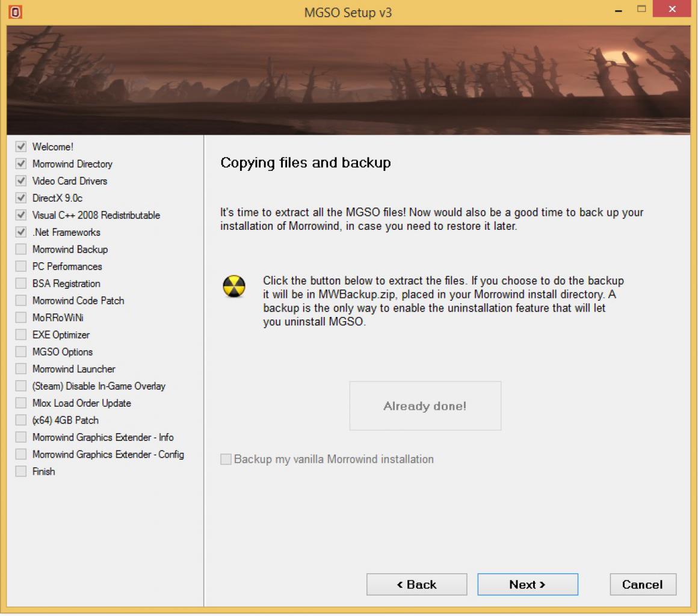The width and height of the screenshot is (698, 616).
Task: Click the MGSO app icon in title bar
Action: point(15,12)
